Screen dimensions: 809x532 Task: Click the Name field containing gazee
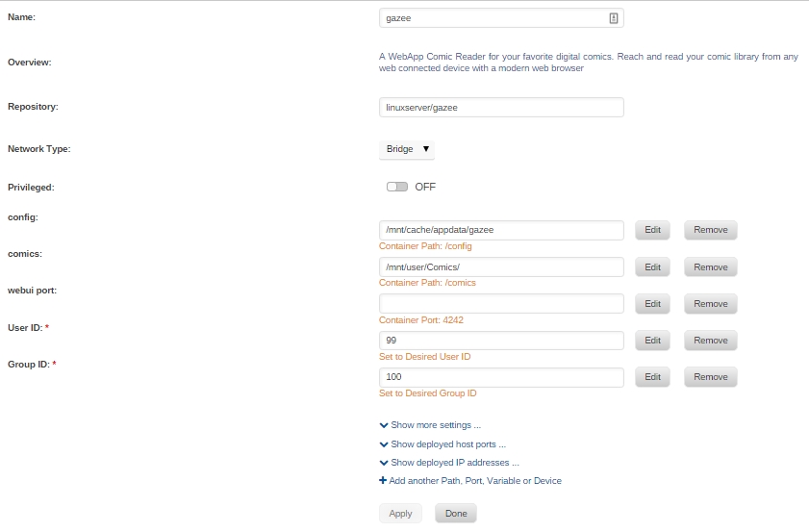[501, 18]
